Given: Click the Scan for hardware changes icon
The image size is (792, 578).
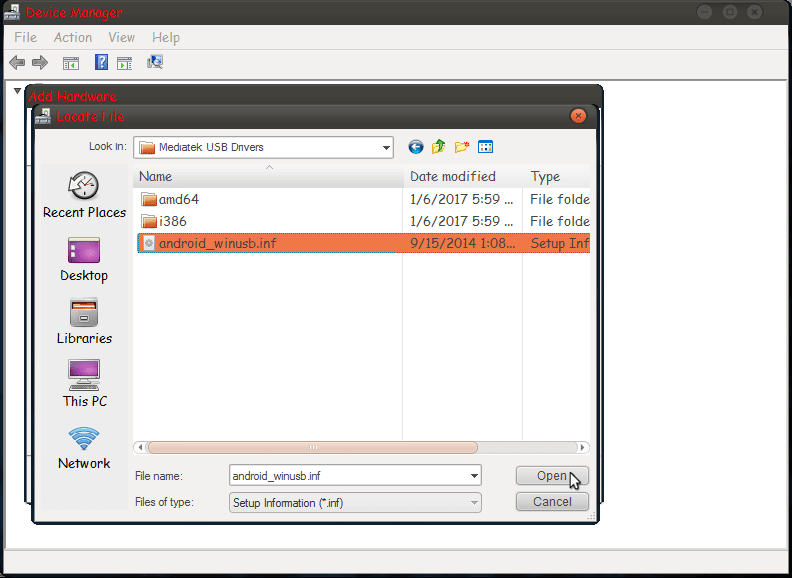Looking at the screenshot, I should click(x=155, y=62).
